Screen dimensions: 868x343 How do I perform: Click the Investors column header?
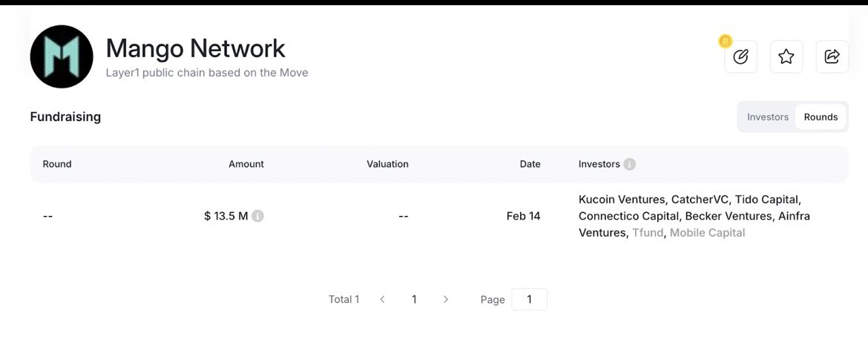coord(599,164)
